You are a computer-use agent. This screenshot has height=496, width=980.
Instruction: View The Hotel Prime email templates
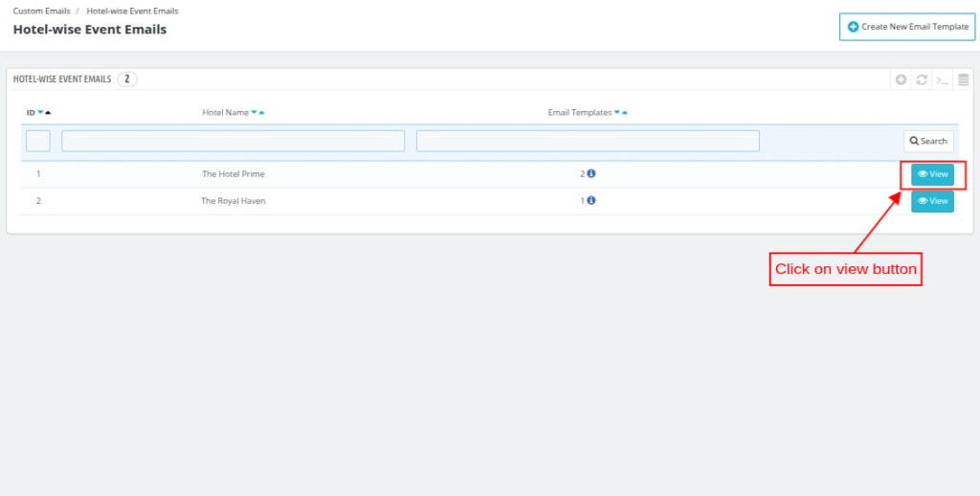coord(932,174)
